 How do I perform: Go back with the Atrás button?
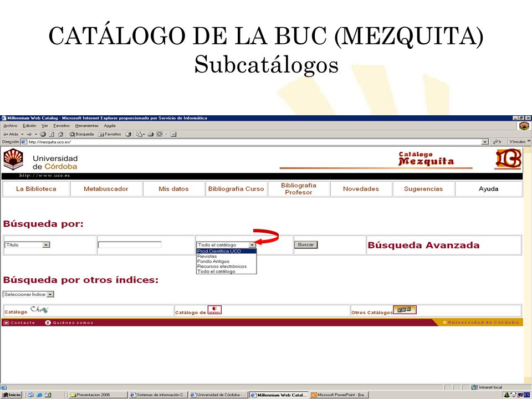[11, 134]
